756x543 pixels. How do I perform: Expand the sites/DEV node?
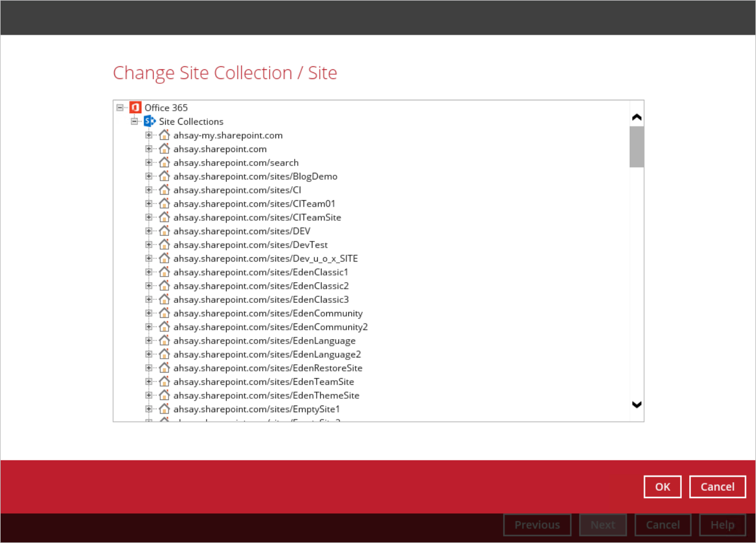pos(149,231)
